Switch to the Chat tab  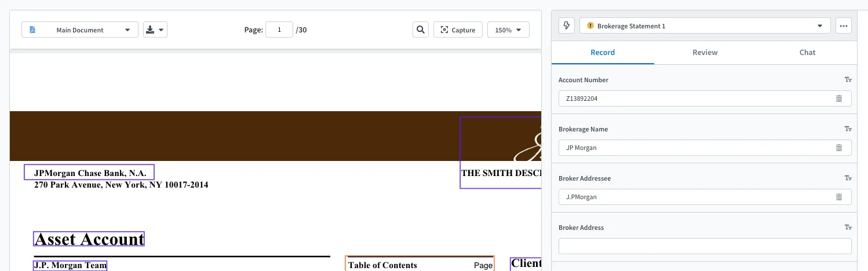807,52
